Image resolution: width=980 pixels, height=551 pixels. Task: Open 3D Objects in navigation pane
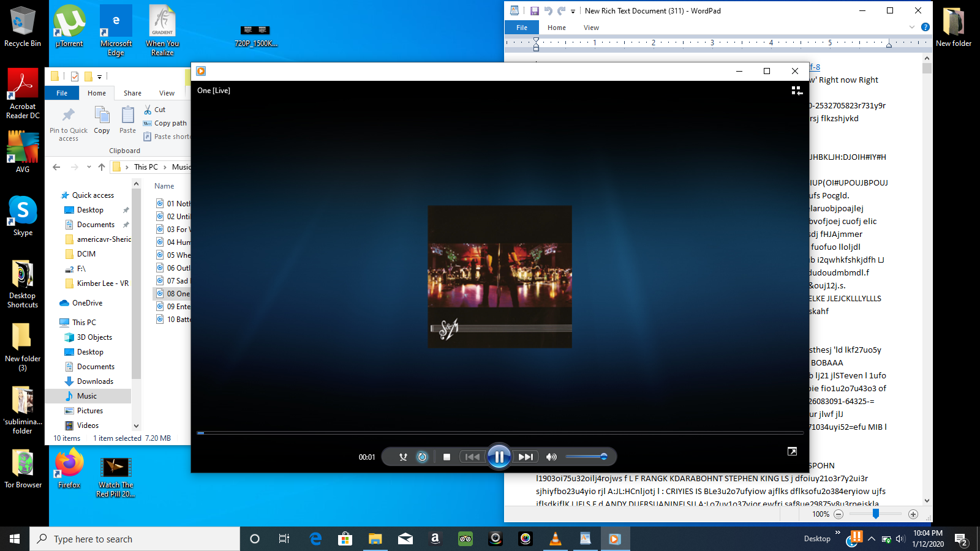point(94,337)
